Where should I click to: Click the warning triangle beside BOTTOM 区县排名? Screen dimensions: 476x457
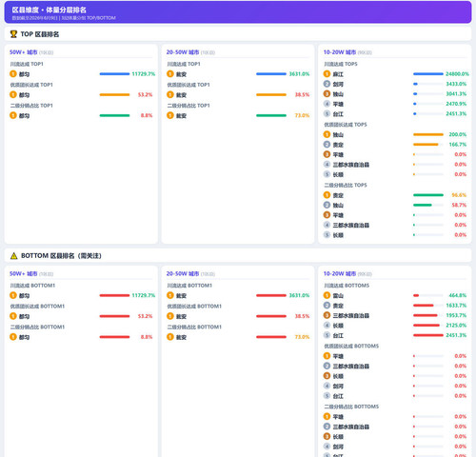[13, 256]
